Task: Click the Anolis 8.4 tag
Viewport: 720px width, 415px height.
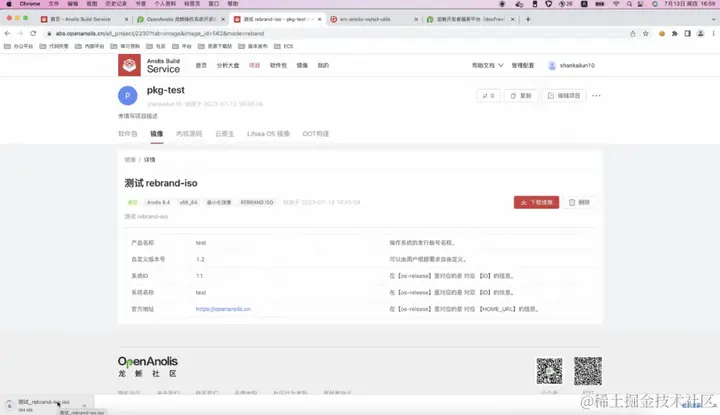Action: tap(158, 202)
